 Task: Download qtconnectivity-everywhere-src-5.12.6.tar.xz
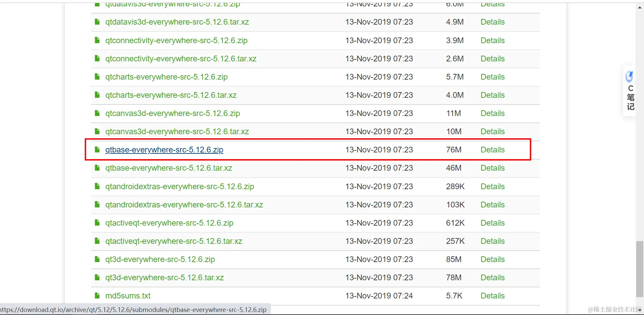click(x=181, y=59)
